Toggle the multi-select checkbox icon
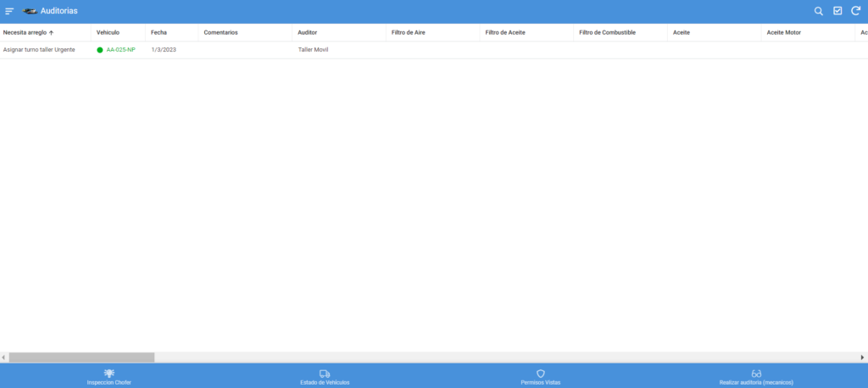 [837, 11]
